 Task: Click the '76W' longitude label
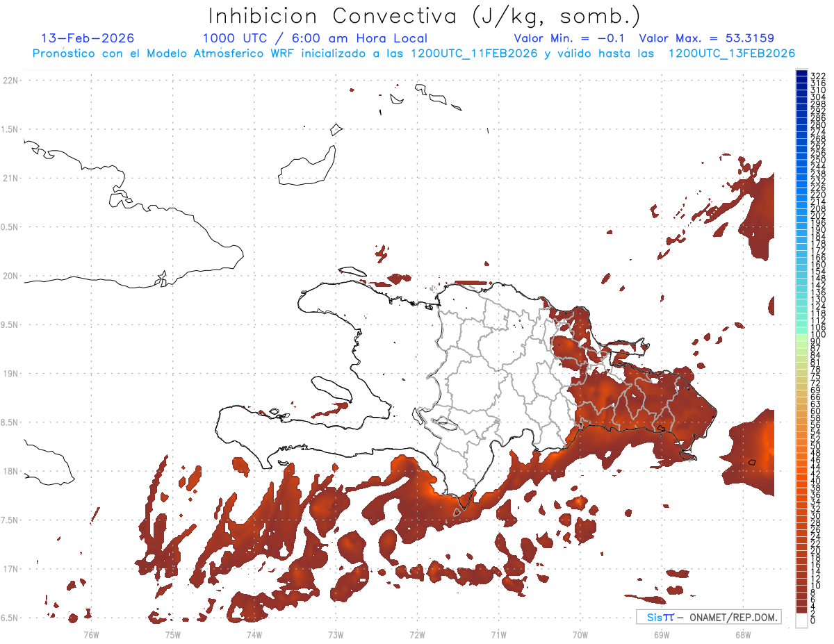91,635
